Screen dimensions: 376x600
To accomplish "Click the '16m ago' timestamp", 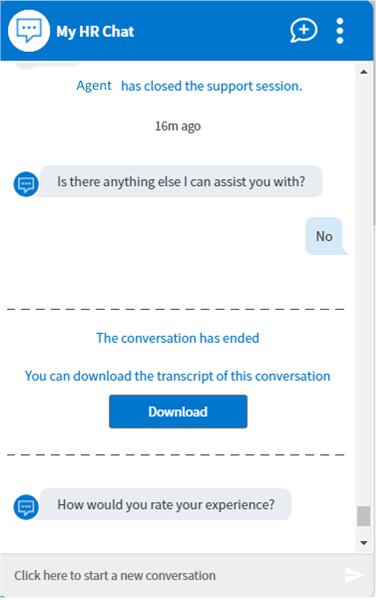I will tap(178, 126).
